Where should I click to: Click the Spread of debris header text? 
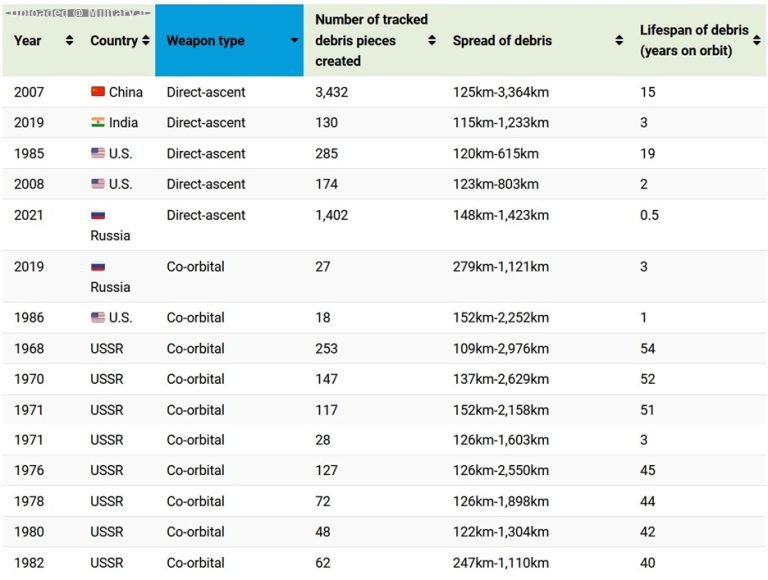tap(502, 41)
